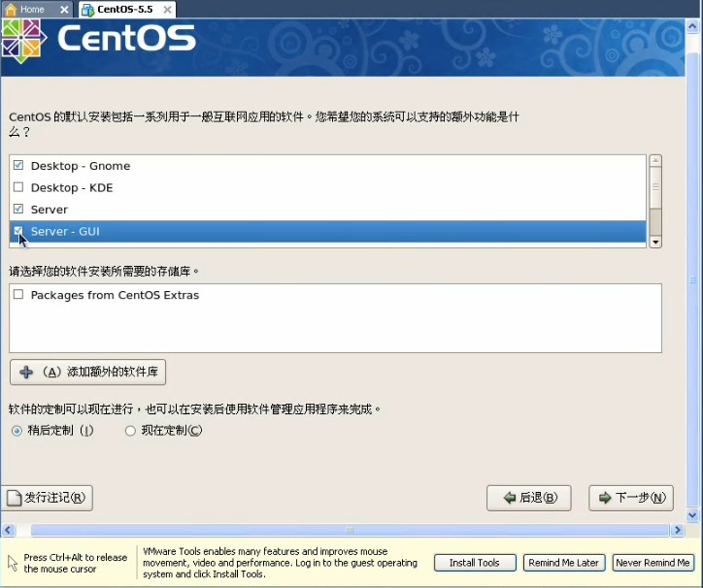Select the 'Desktop - KDE' row text
The image size is (703, 588).
[x=72, y=187]
